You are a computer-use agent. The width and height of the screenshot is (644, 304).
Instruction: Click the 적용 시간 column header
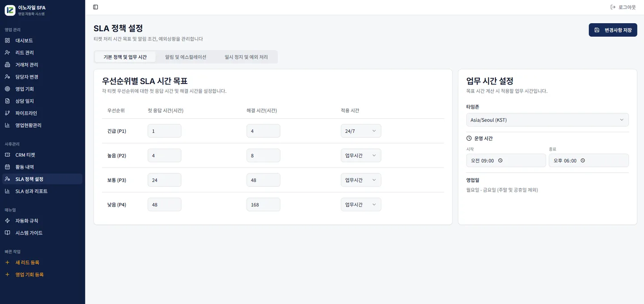click(x=350, y=110)
